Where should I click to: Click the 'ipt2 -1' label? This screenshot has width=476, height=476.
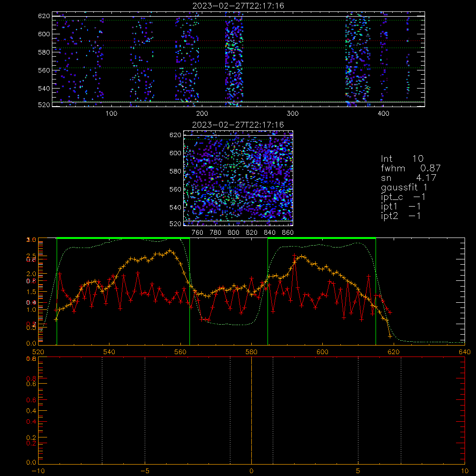click(x=401, y=216)
